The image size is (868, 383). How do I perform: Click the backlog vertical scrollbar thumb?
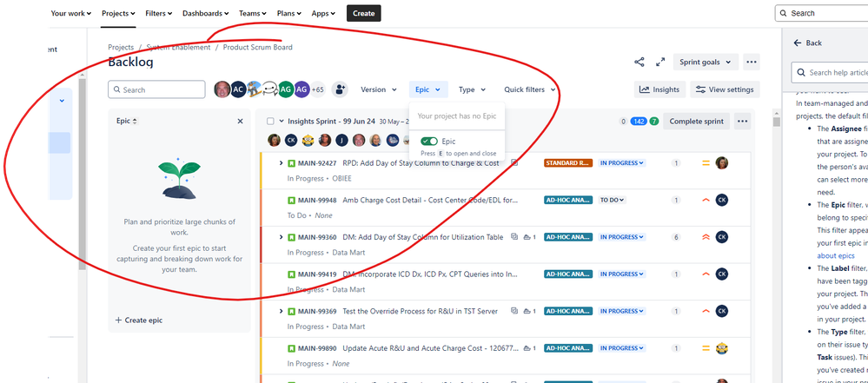777,122
